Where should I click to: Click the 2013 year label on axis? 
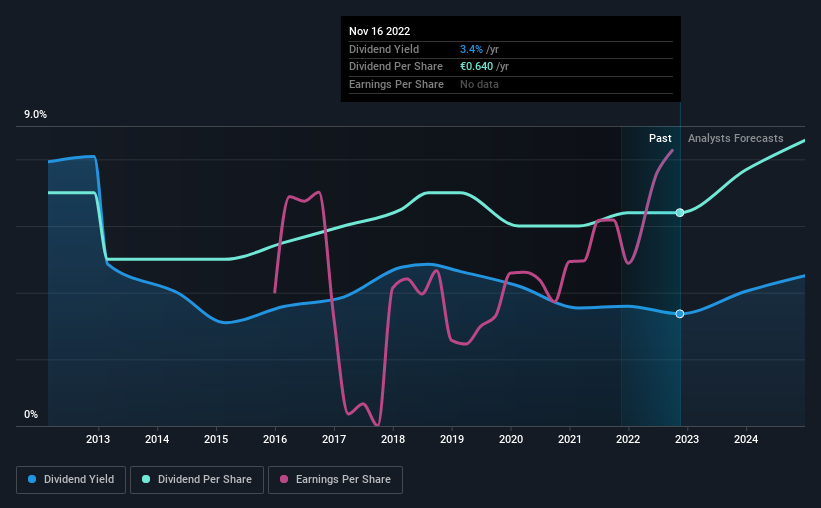coord(98,439)
